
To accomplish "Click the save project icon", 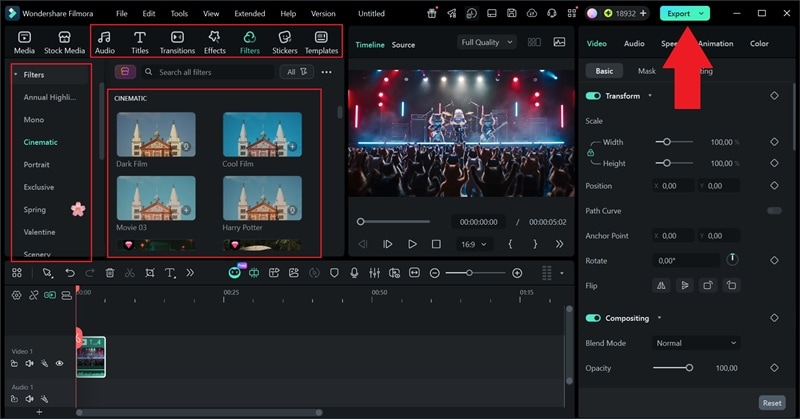I will [x=511, y=13].
